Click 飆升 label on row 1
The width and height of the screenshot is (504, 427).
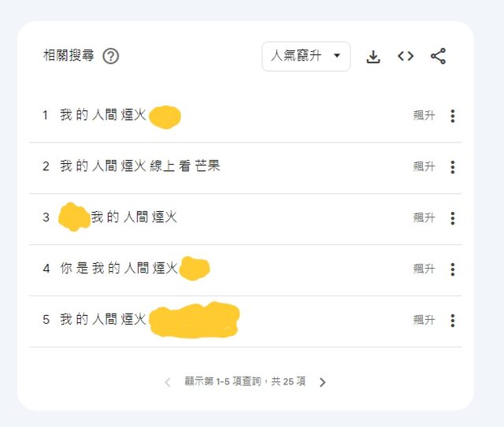424,116
